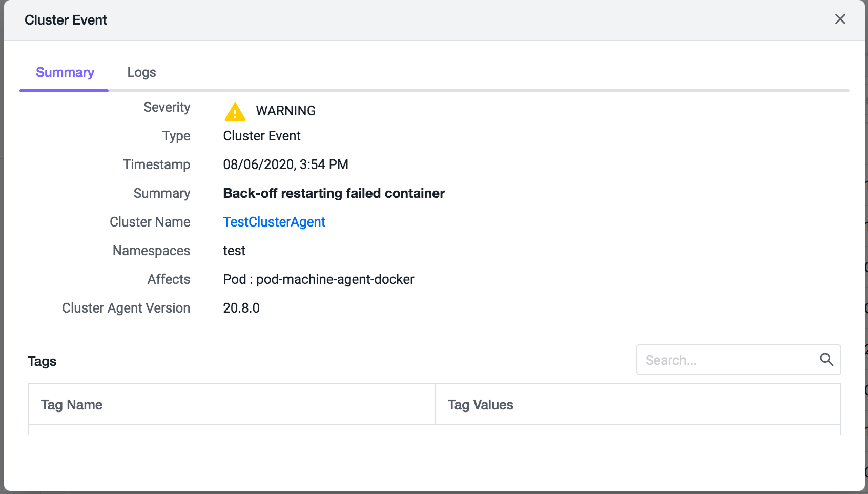
Task: Select the timestamp 08/06/2020, 3:54 PM
Action: click(x=286, y=164)
